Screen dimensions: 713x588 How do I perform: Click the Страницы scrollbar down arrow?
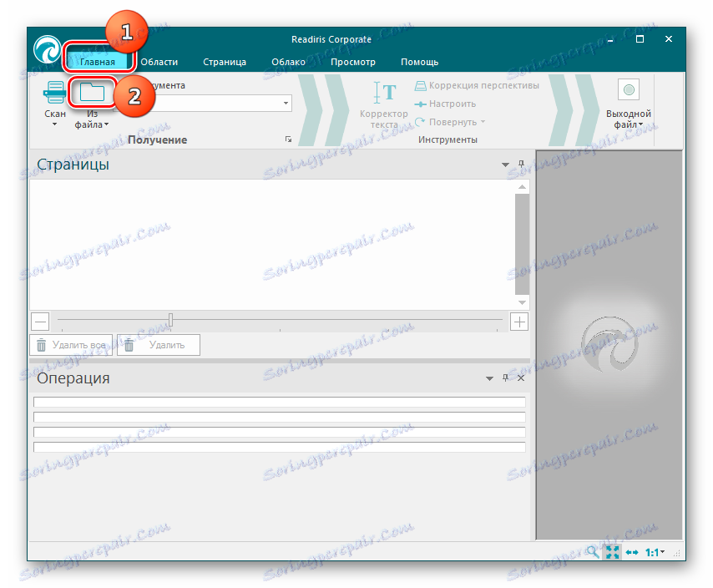click(x=522, y=302)
